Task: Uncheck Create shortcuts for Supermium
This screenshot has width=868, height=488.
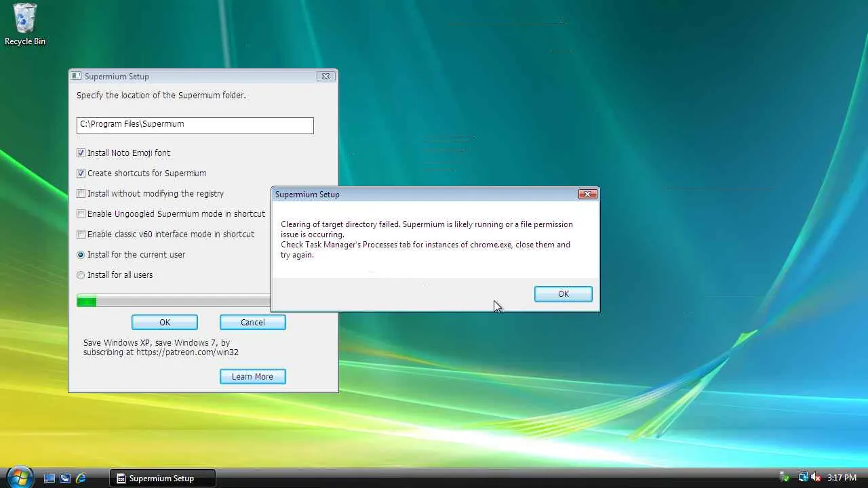Action: click(81, 174)
